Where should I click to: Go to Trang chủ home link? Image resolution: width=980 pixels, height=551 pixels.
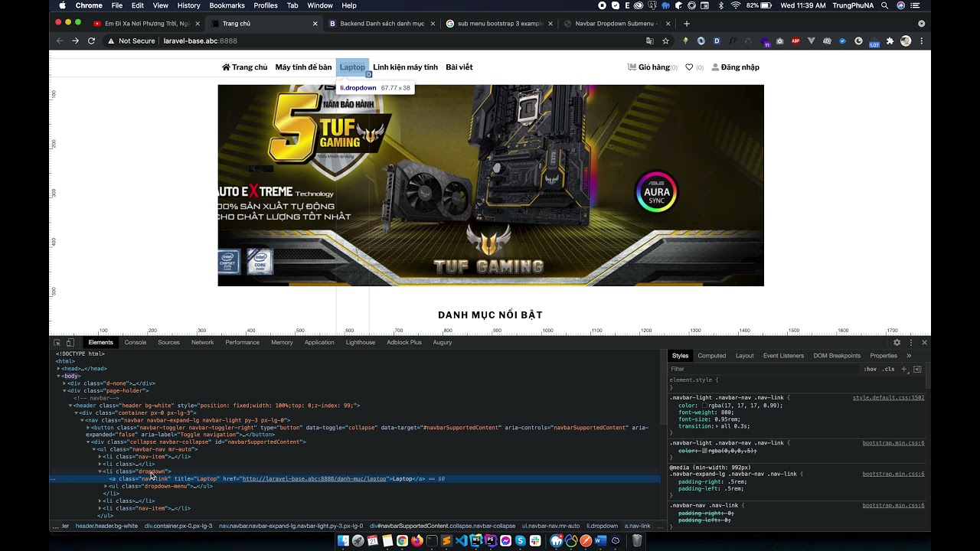pos(245,67)
